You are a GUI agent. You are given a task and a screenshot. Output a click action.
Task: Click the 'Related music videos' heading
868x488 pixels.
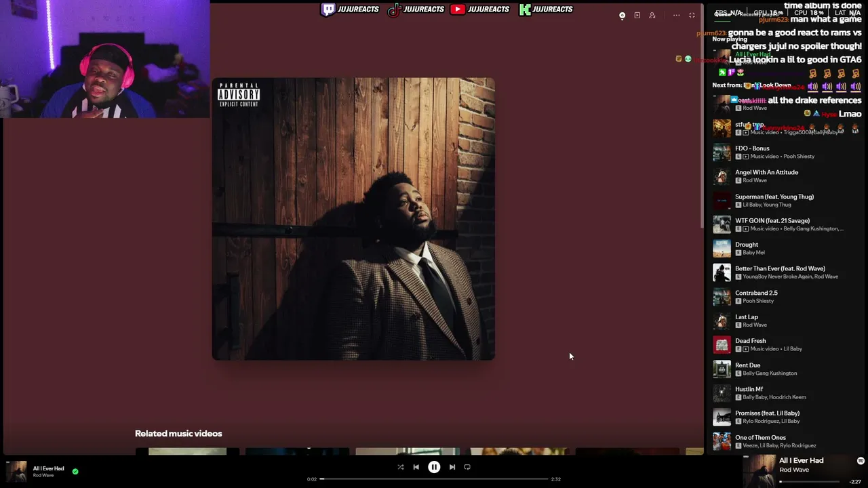(178, 434)
